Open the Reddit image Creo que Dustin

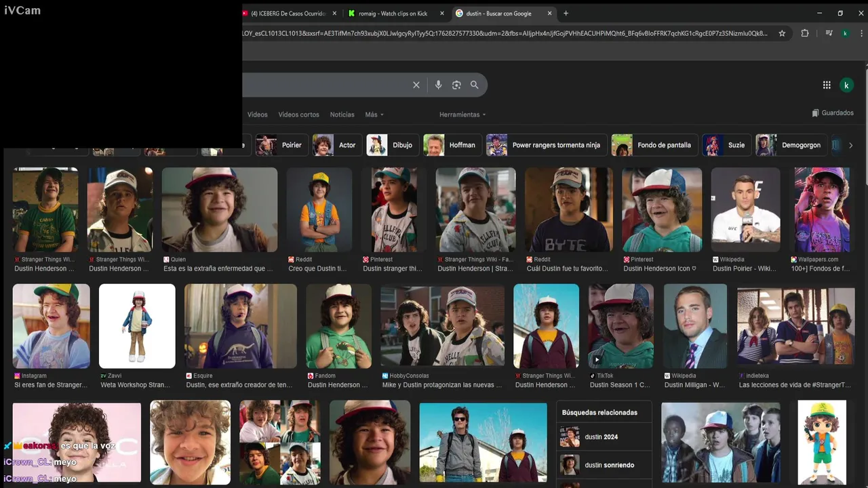[x=319, y=209]
